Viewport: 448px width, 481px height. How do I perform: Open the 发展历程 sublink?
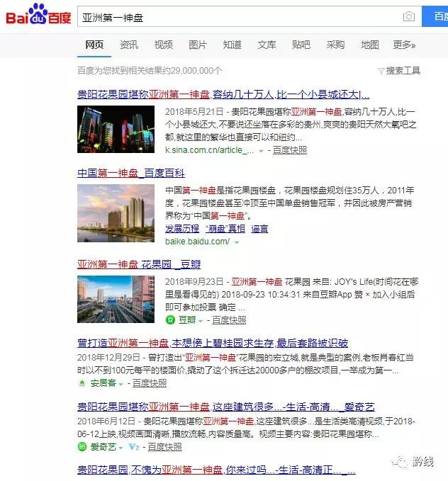(x=182, y=229)
